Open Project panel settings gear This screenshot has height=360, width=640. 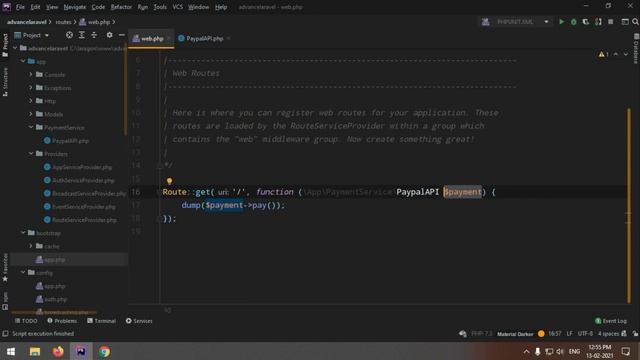point(109,35)
